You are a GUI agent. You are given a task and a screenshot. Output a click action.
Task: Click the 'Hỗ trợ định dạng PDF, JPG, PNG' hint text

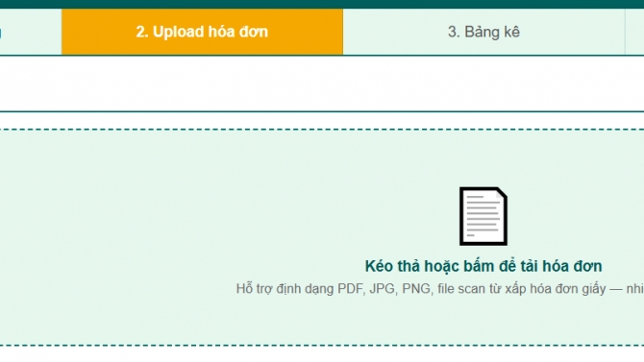point(440,289)
